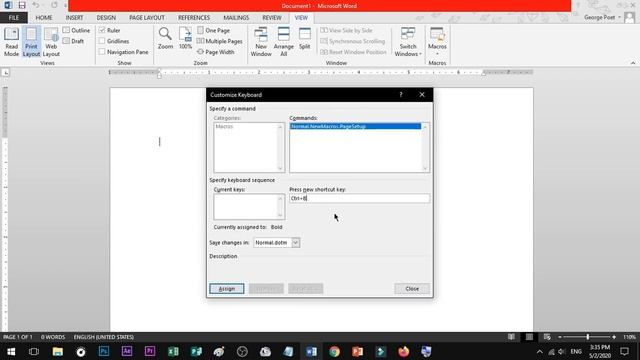This screenshot has width=640, height=360.
Task: Arrange All windows
Action: click(284, 42)
